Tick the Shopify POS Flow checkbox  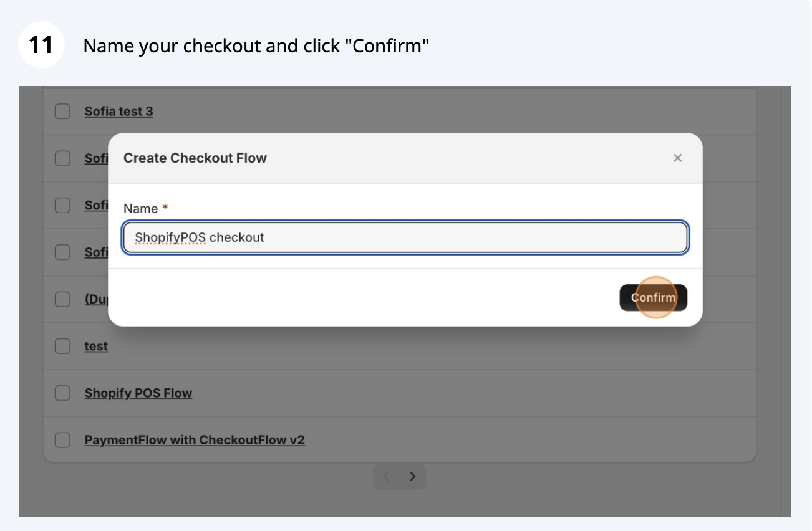click(x=62, y=393)
